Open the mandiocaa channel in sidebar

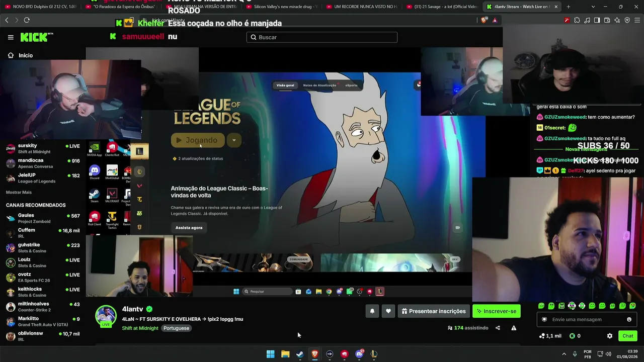pyautogui.click(x=43, y=163)
